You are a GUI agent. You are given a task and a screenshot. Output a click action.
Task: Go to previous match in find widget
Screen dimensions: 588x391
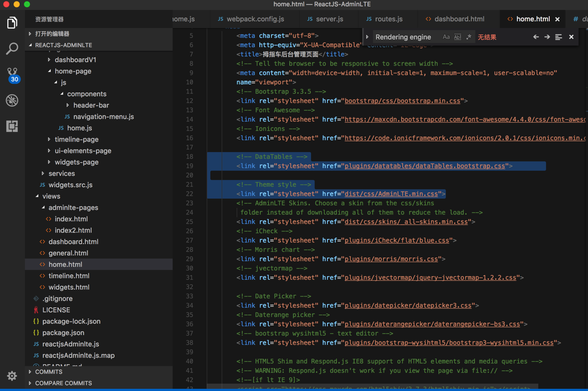[x=536, y=37]
